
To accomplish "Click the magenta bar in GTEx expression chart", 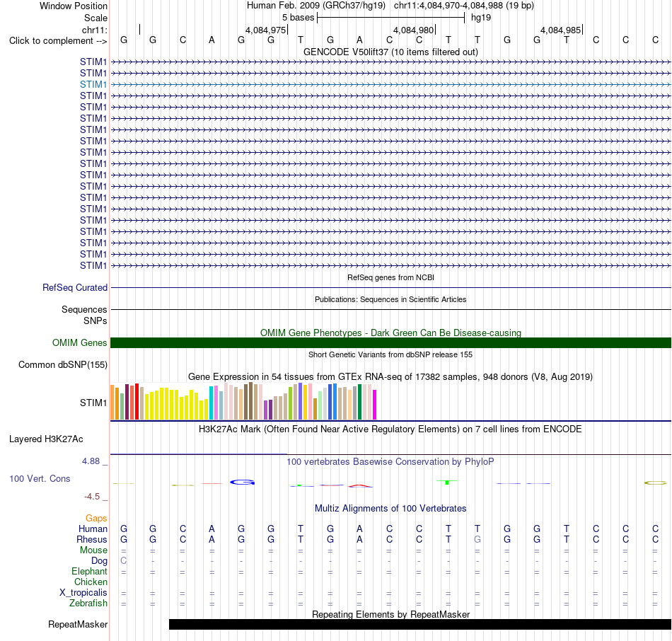I will pos(375,404).
